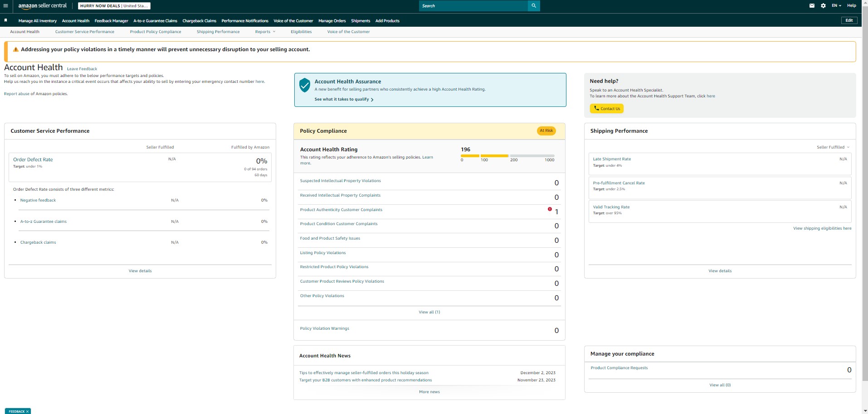Open the Seller Fulfilled dropdown in Shipping Performance
Screen dimensions: 868x414
tap(833, 147)
